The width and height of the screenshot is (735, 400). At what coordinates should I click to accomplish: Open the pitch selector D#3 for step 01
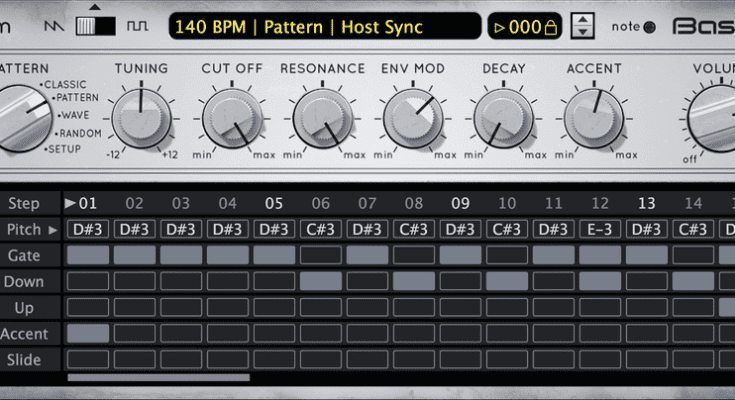(88, 230)
